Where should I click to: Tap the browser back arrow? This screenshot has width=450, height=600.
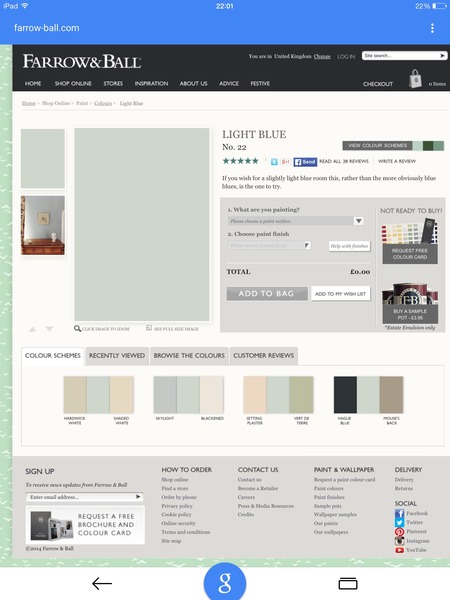coord(102,583)
